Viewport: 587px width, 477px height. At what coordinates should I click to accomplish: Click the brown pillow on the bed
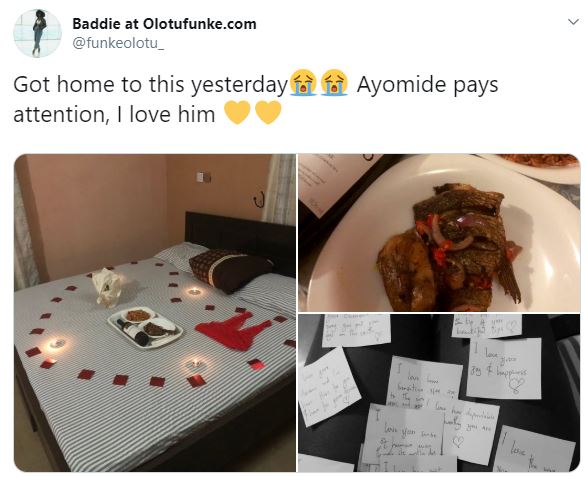tap(230, 270)
